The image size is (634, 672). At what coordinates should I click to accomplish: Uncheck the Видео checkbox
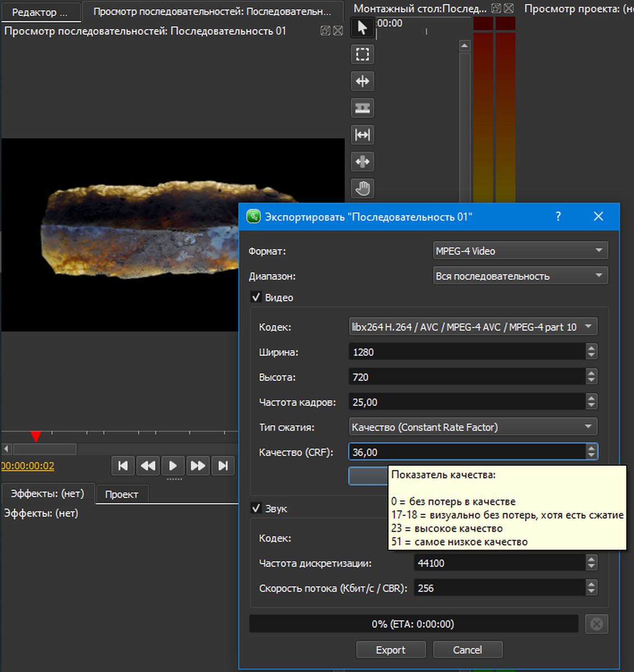tap(256, 297)
